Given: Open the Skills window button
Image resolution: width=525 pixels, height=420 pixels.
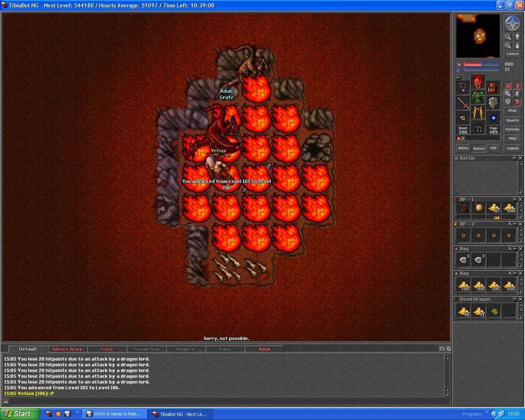Looking at the screenshot, I should coord(463,148).
